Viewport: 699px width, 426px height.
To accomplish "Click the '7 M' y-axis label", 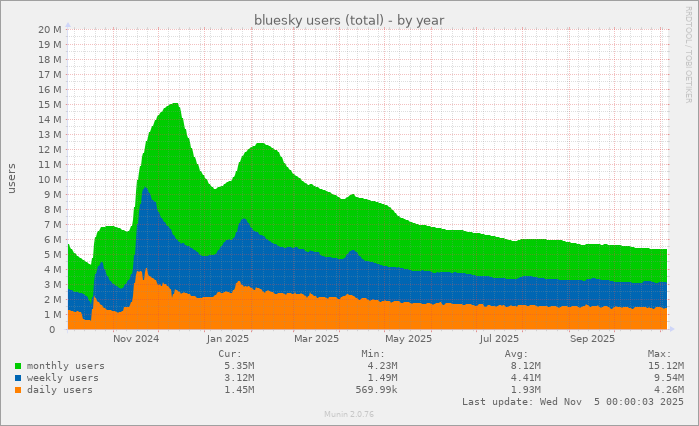I will (x=53, y=224).
